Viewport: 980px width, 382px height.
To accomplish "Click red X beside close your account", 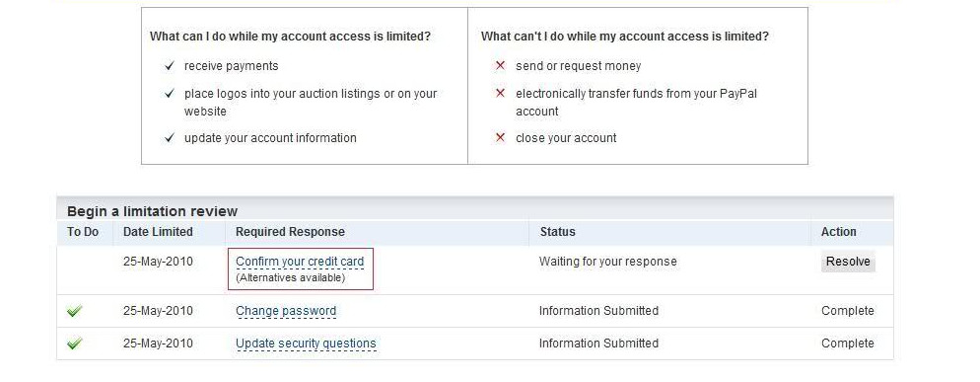I will click(x=500, y=138).
